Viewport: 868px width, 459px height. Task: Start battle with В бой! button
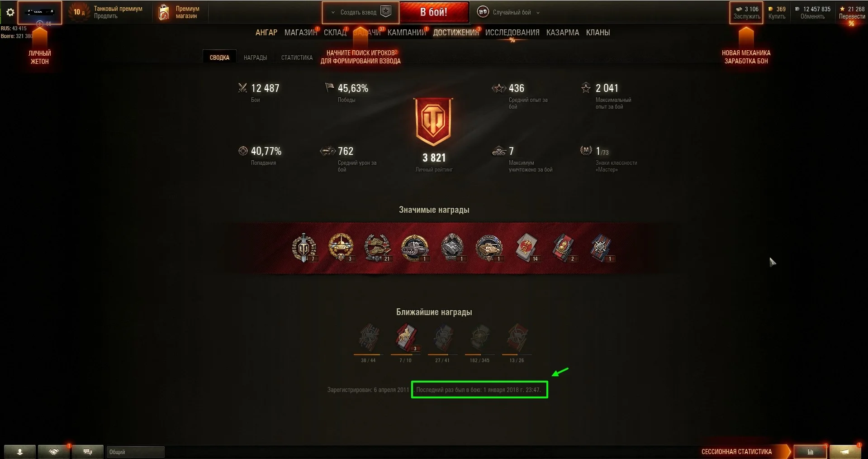point(434,12)
